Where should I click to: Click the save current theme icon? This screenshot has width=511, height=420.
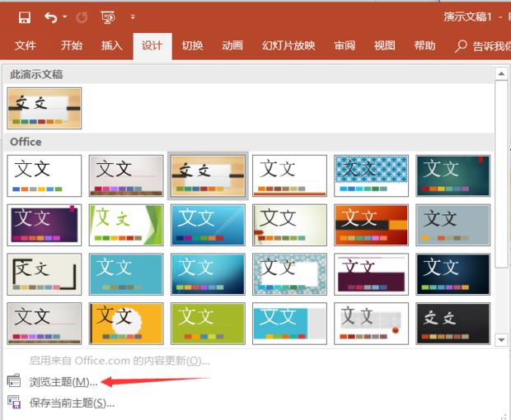(x=14, y=402)
